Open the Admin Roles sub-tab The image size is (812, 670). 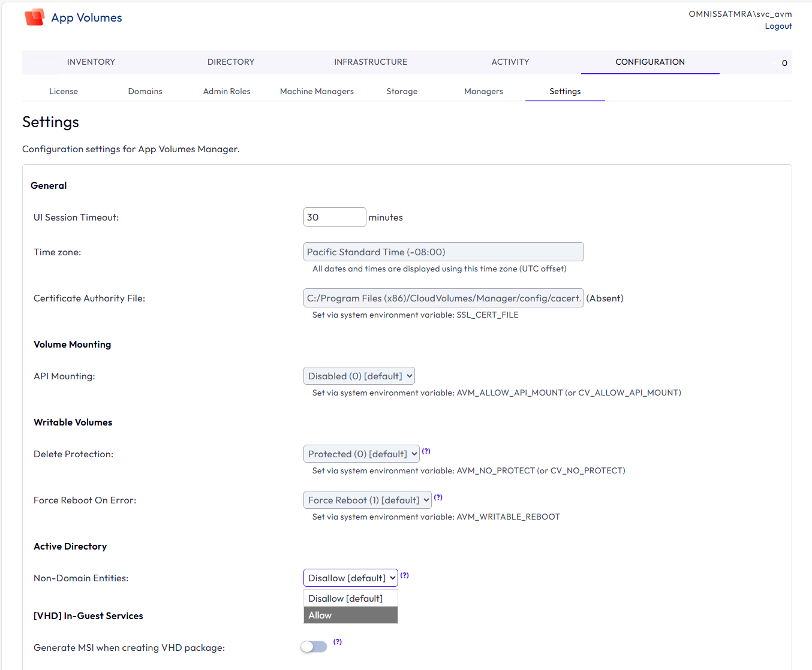227,91
